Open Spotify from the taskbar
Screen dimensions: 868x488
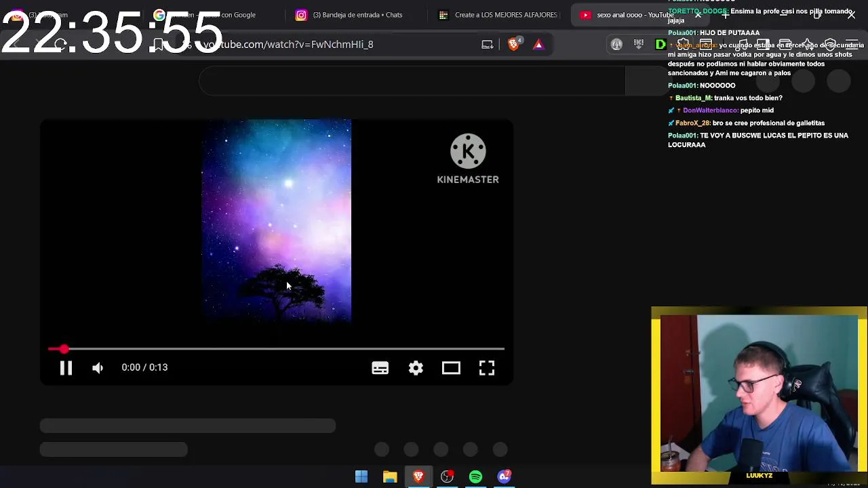point(475,477)
